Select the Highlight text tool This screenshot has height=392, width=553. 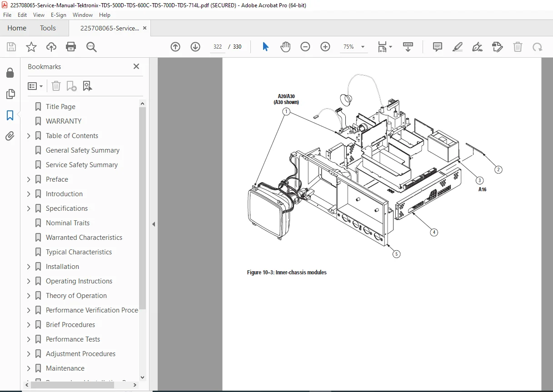(458, 47)
